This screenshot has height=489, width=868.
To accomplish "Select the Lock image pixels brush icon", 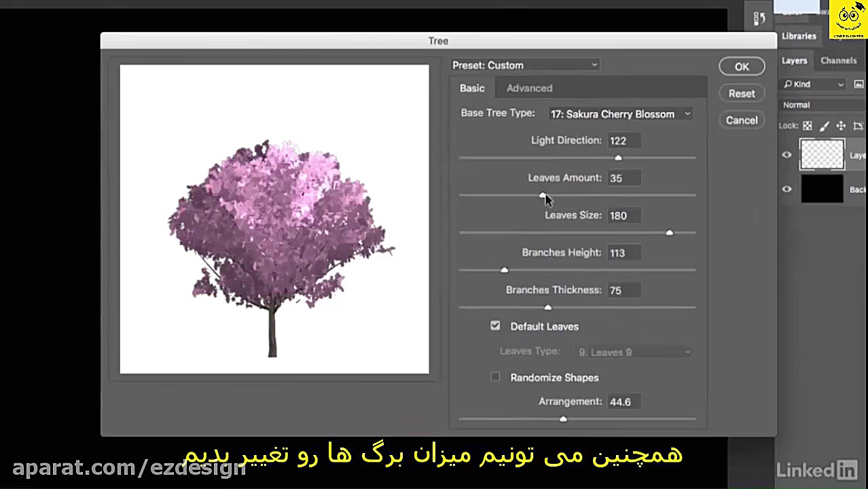I will coord(824,126).
